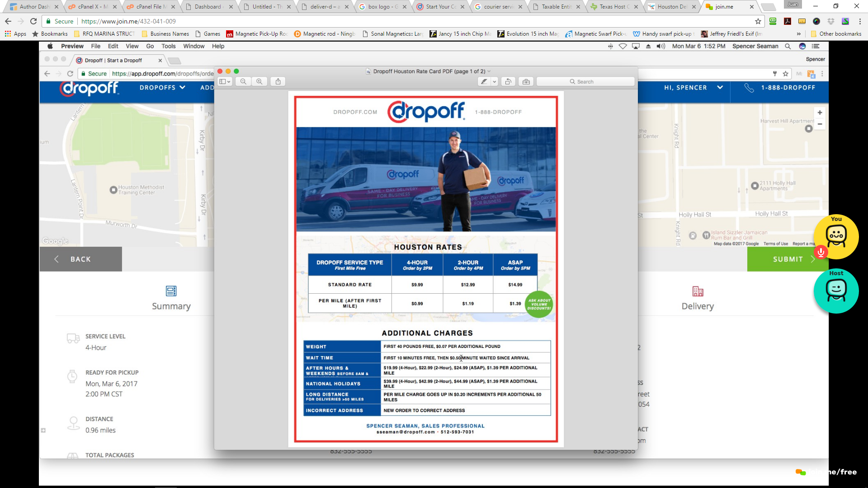
Task: Expand the highlight color dropdown arrow
Action: [495, 82]
